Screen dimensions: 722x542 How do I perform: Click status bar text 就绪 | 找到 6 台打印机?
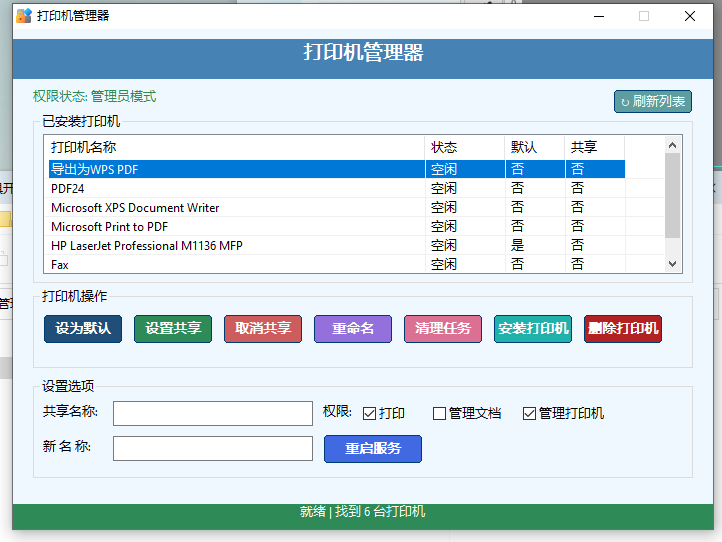(x=362, y=512)
